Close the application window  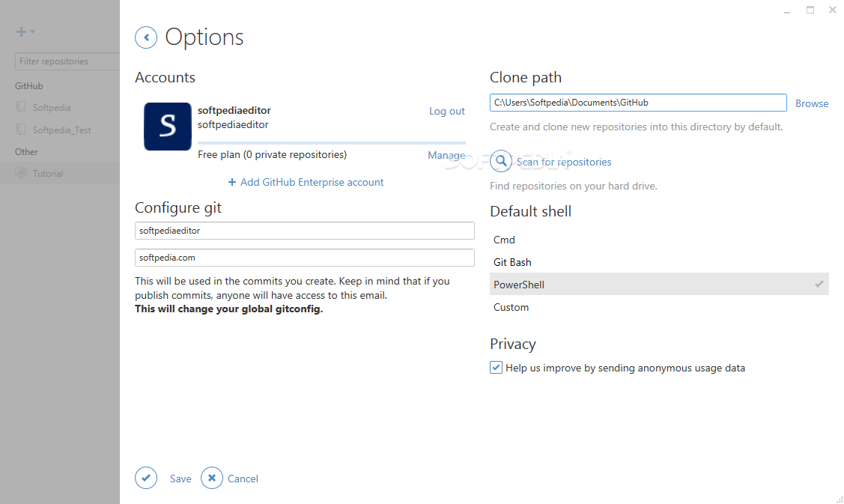pyautogui.click(x=832, y=10)
